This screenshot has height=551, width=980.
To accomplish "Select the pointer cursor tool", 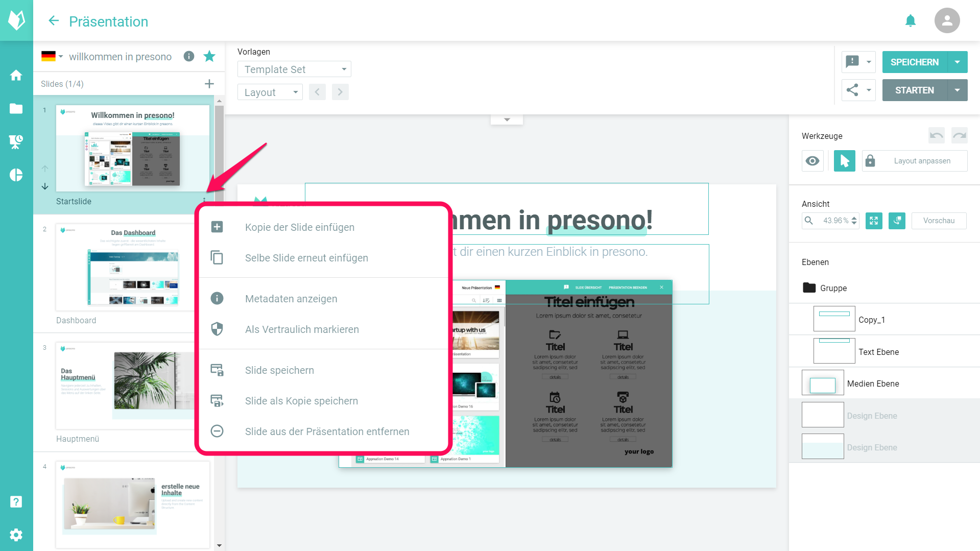I will [845, 161].
